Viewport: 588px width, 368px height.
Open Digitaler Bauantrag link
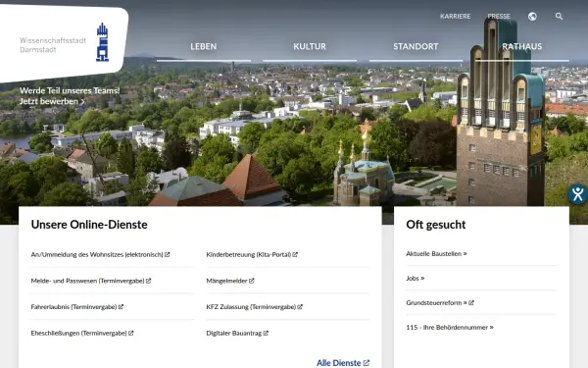pos(237,333)
